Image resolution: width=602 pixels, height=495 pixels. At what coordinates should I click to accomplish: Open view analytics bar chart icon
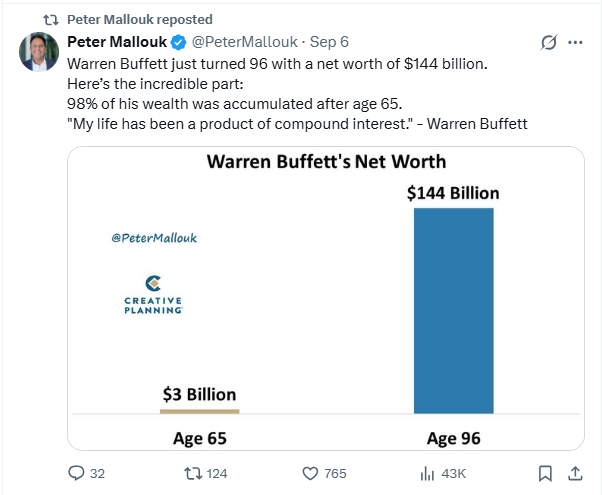[x=427, y=473]
